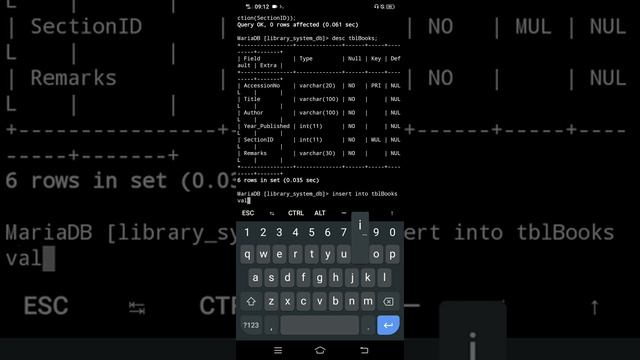Tap the letter u key
Image resolution: width=640 pixels, height=360 pixels.
(344, 254)
